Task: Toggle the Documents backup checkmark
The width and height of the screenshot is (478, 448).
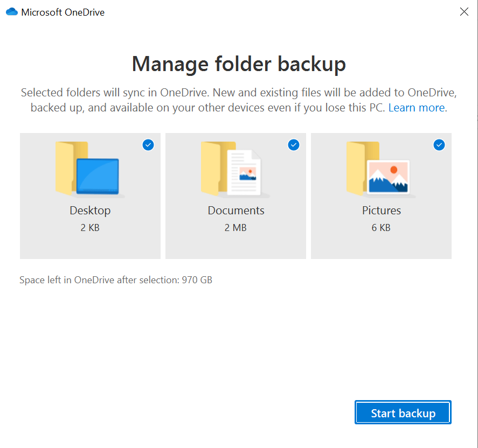Action: (x=294, y=145)
